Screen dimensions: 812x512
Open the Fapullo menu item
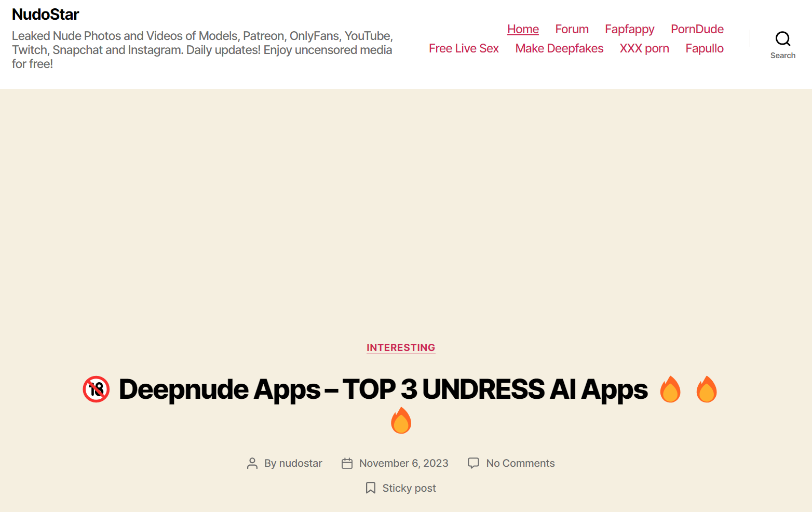pos(705,48)
